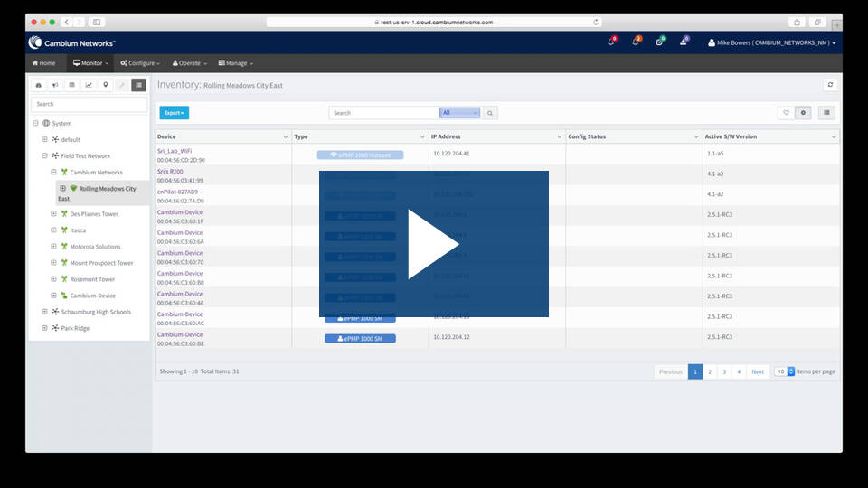This screenshot has width=868, height=488.
Task: Open the performance chart icon in sidebar toolbar
Action: (89, 85)
